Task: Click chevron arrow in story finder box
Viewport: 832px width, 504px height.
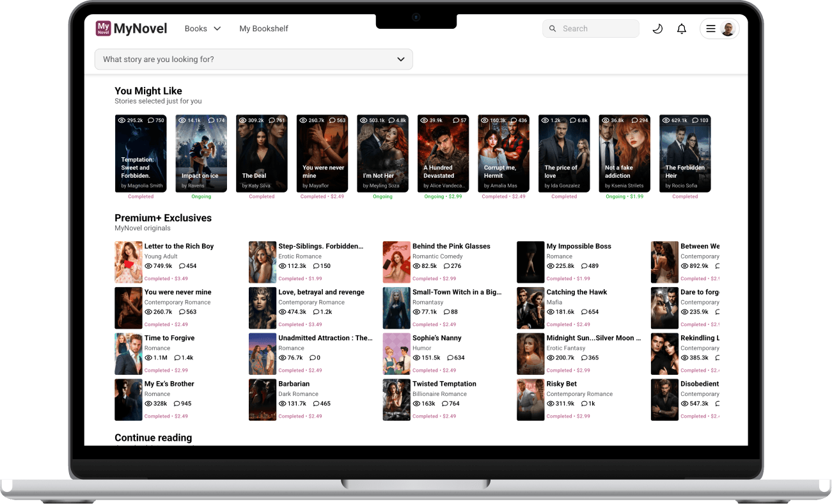Action: pos(401,59)
